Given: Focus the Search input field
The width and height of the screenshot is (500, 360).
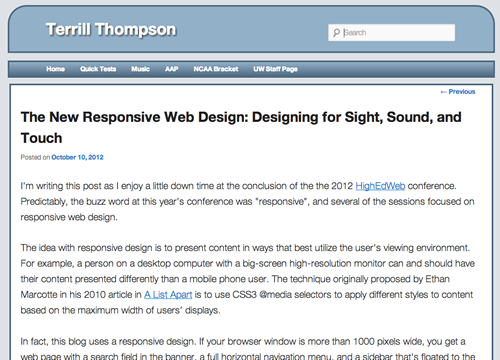Looking at the screenshot, I should (391, 32).
